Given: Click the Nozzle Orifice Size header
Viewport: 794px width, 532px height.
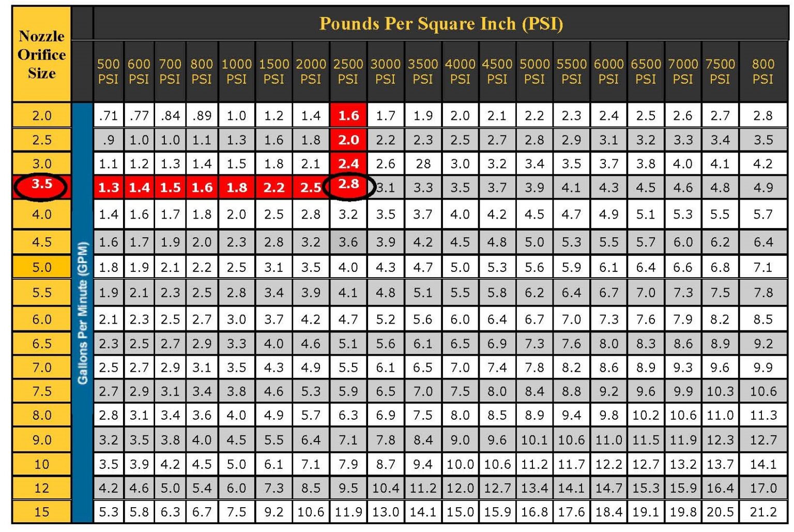Looking at the screenshot, I should pyautogui.click(x=41, y=54).
